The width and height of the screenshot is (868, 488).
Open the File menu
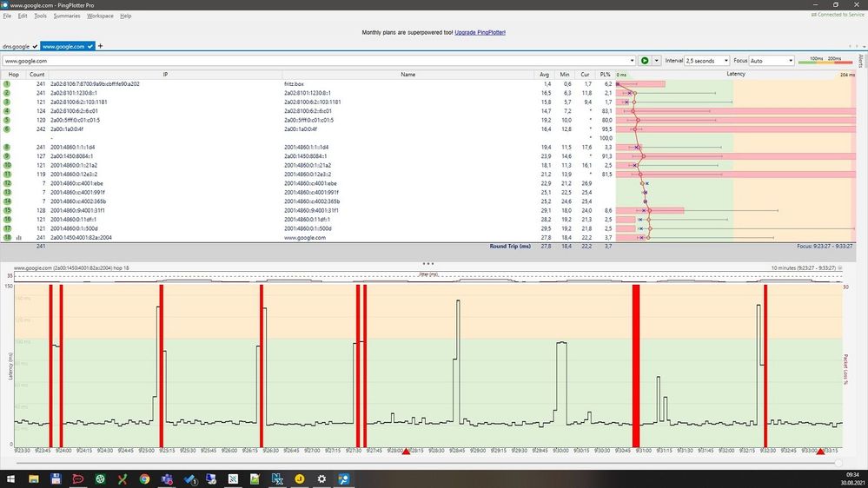[x=7, y=16]
